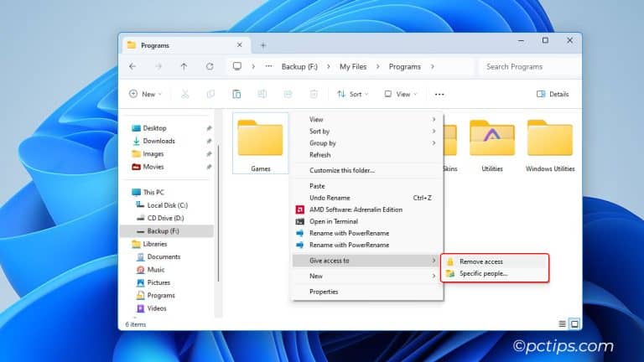Image resolution: width=644 pixels, height=362 pixels.
Task: Switch to large icons view in status bar
Action: [574, 324]
